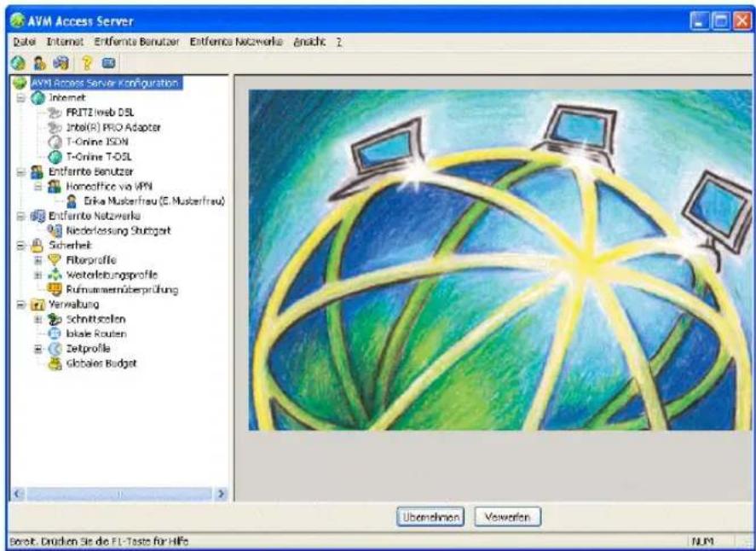Click the blue monitor toolbar icon

click(x=108, y=63)
